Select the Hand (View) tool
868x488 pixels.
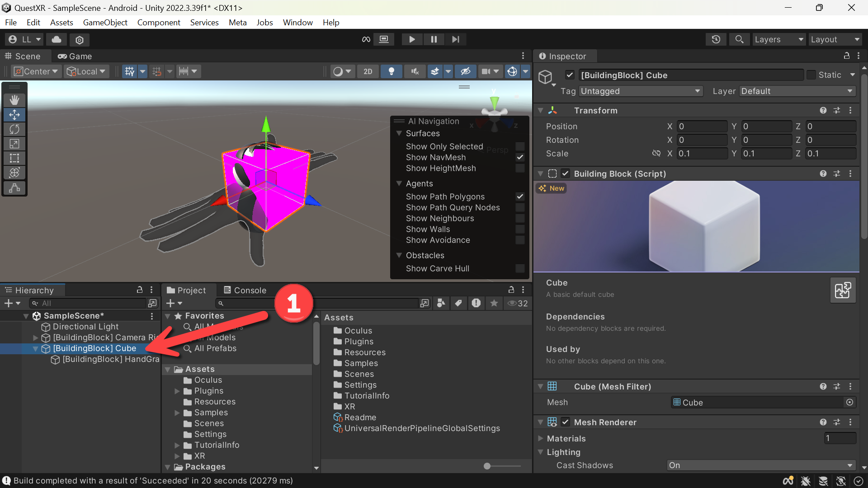pyautogui.click(x=14, y=100)
